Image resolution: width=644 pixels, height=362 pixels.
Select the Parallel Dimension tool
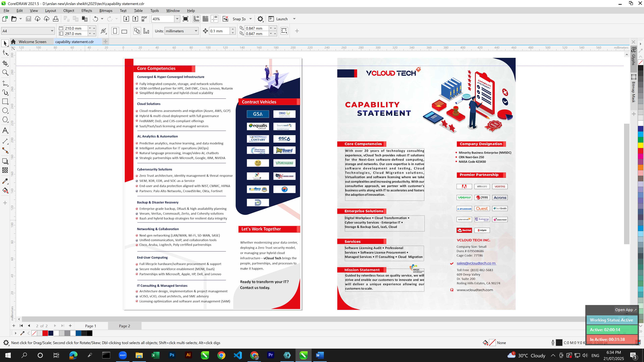click(x=5, y=141)
